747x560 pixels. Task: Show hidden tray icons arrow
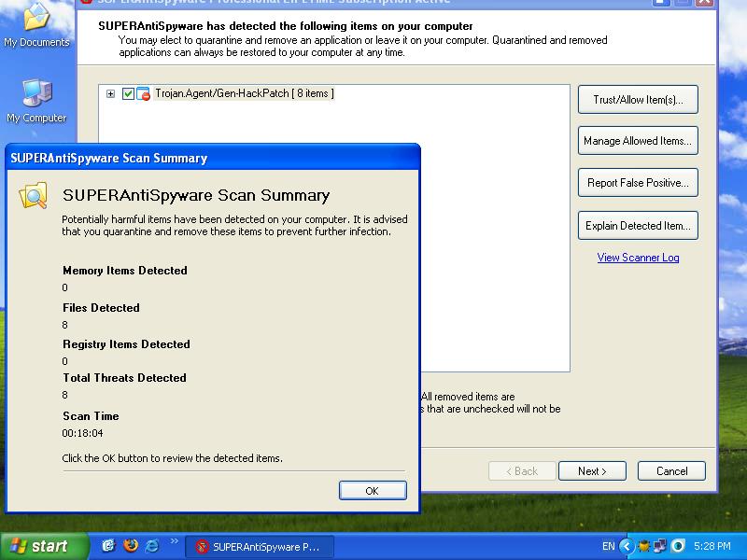(x=627, y=546)
